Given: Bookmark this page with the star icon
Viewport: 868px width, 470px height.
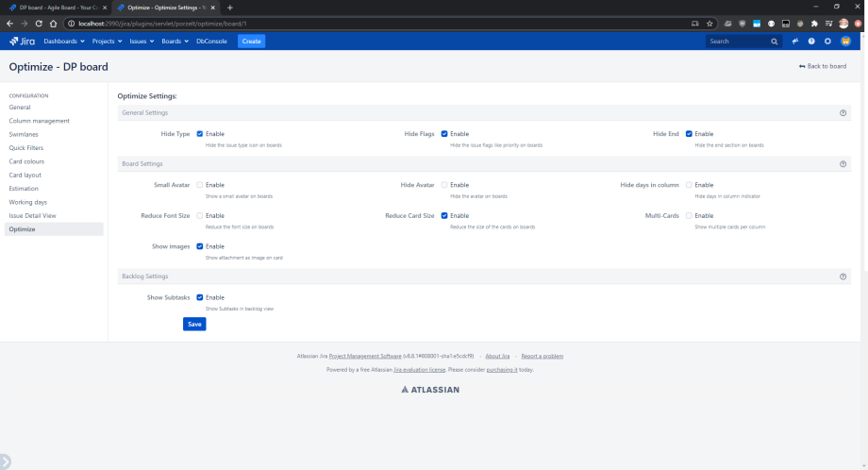Looking at the screenshot, I should [x=709, y=24].
